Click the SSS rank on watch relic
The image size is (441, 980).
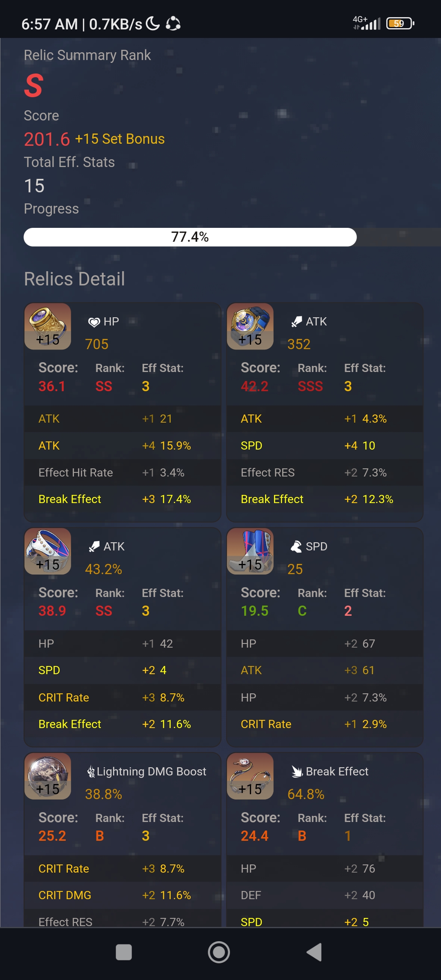pyautogui.click(x=310, y=386)
